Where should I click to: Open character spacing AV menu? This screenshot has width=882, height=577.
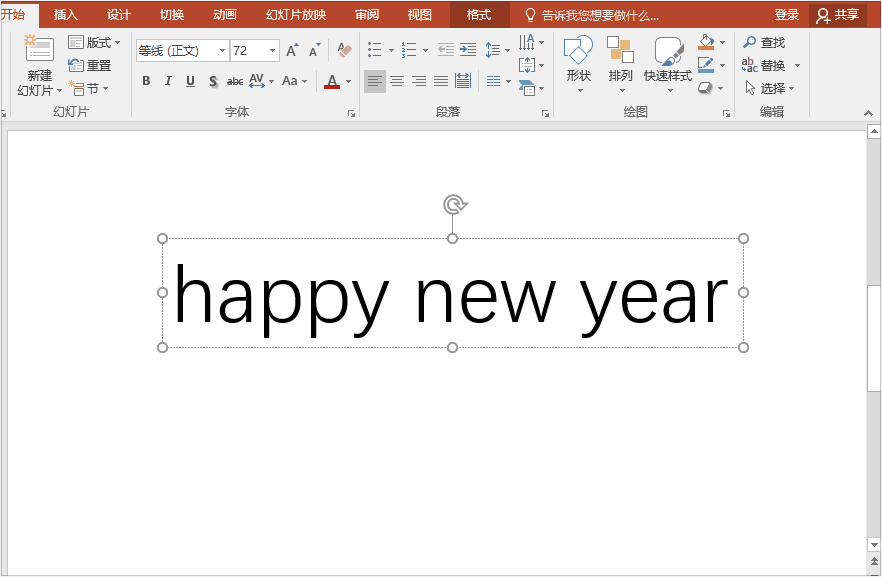point(261,81)
